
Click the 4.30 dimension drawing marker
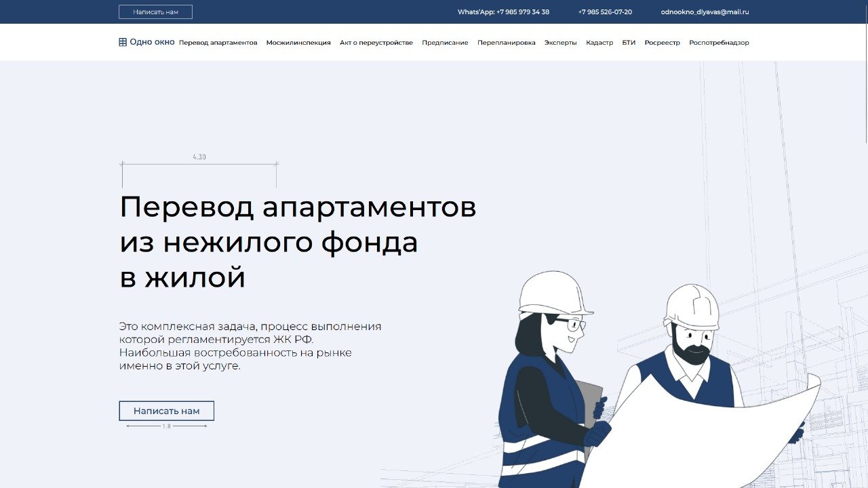[199, 157]
